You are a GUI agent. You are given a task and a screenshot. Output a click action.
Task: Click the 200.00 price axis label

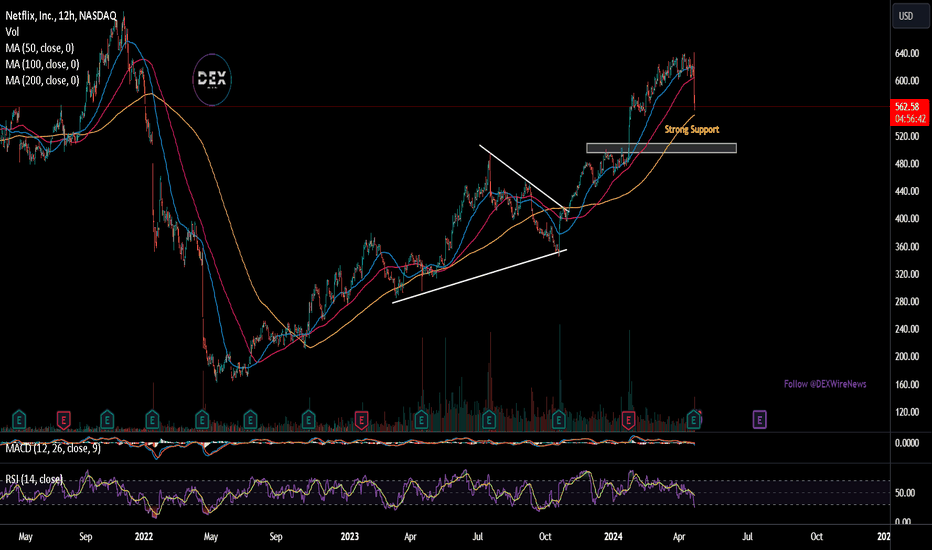907,357
